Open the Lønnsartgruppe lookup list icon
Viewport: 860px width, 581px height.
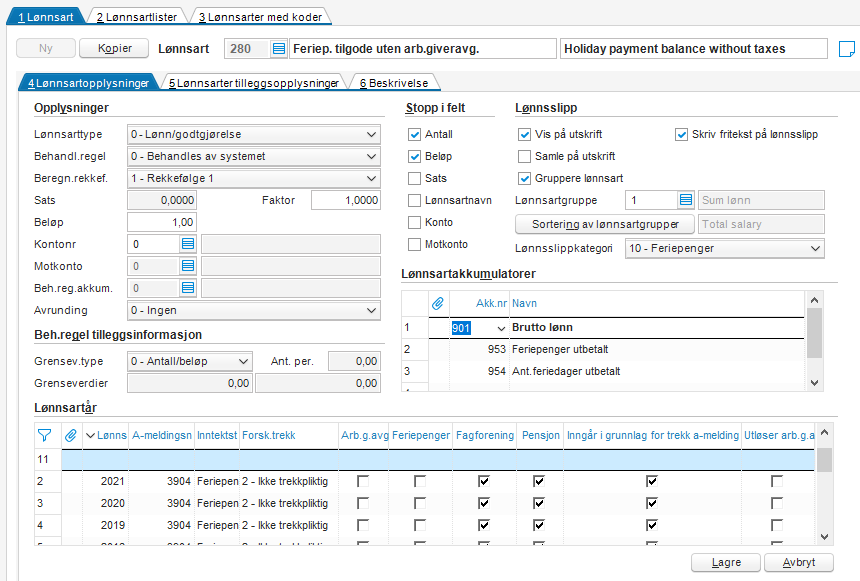click(x=686, y=200)
